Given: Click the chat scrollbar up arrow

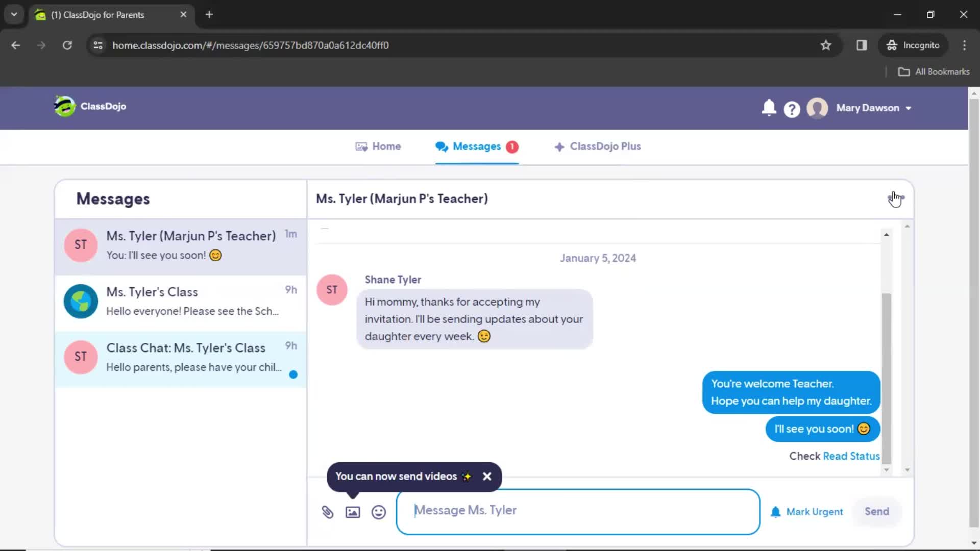Looking at the screenshot, I should coord(886,235).
